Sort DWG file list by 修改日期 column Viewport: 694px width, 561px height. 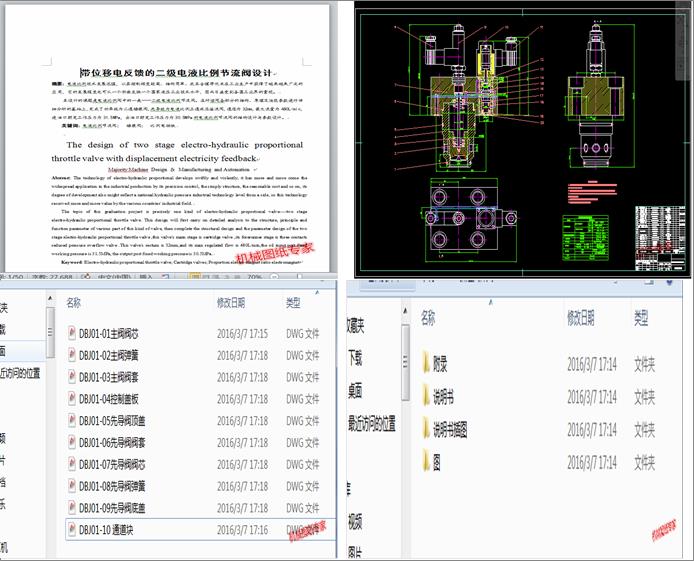(231, 303)
